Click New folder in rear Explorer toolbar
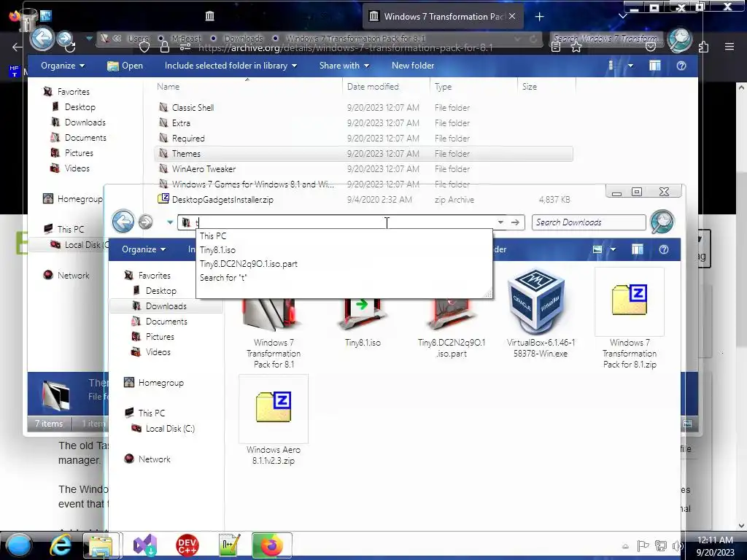 coord(413,66)
